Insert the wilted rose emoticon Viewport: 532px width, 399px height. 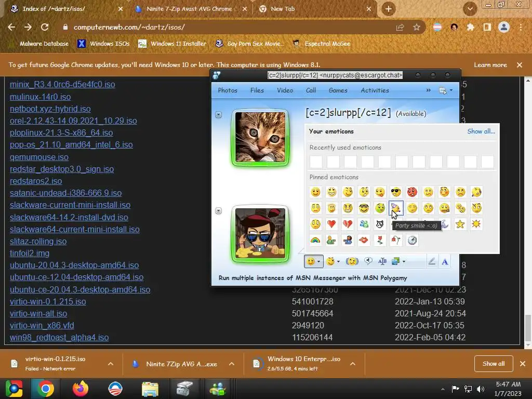(395, 240)
